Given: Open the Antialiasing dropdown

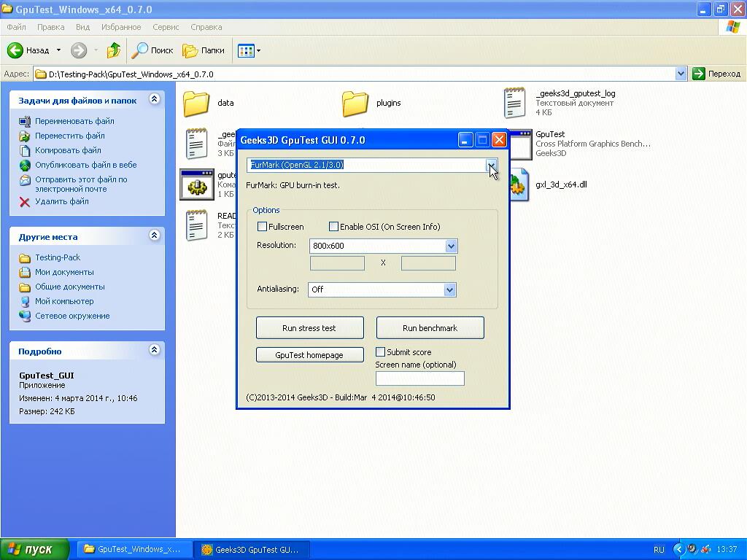Looking at the screenshot, I should (449, 290).
